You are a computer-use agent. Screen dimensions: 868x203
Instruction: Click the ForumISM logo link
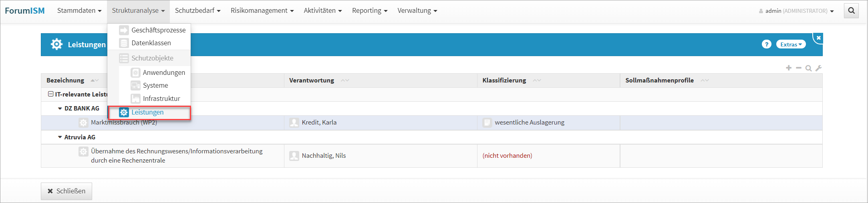[25, 11]
